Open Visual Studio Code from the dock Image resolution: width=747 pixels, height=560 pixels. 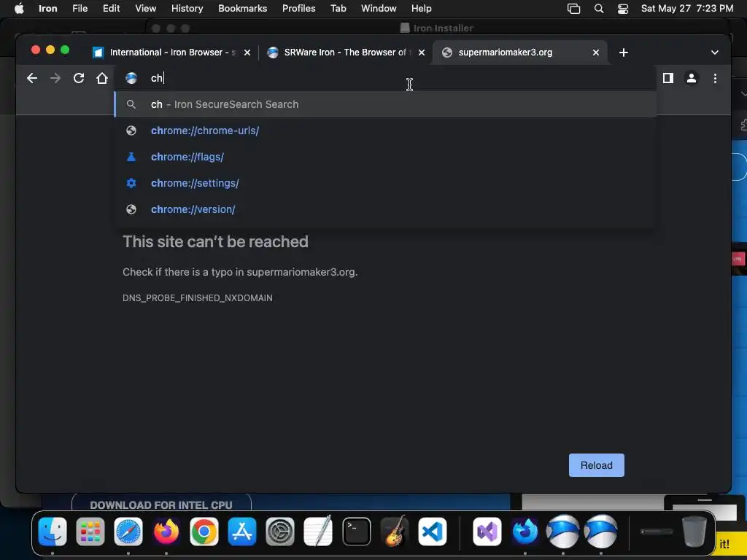click(x=432, y=531)
